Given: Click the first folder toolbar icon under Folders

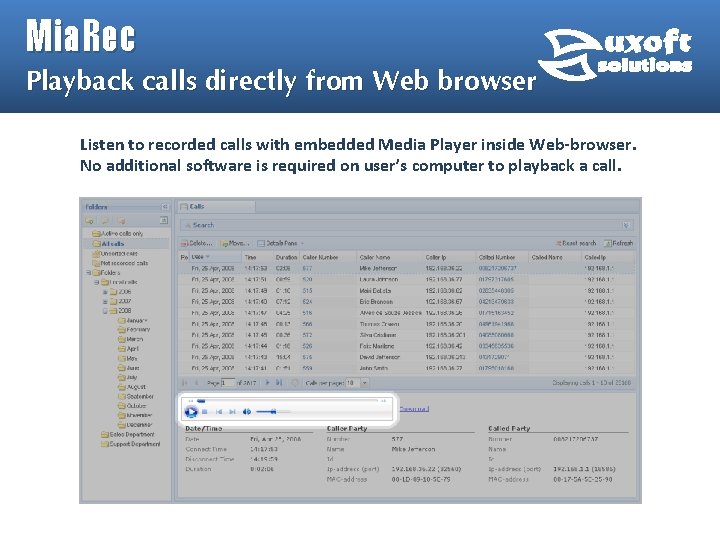Looking at the screenshot, I should click(89, 221).
